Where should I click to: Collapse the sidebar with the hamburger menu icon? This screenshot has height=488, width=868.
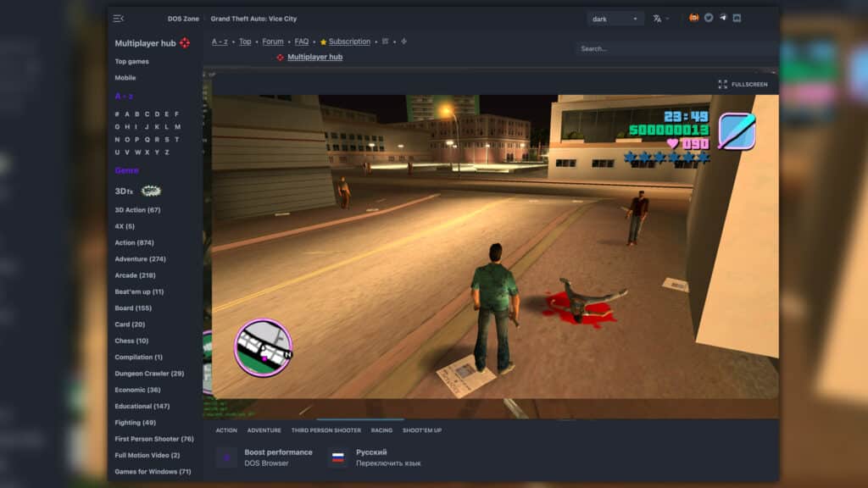[119, 19]
